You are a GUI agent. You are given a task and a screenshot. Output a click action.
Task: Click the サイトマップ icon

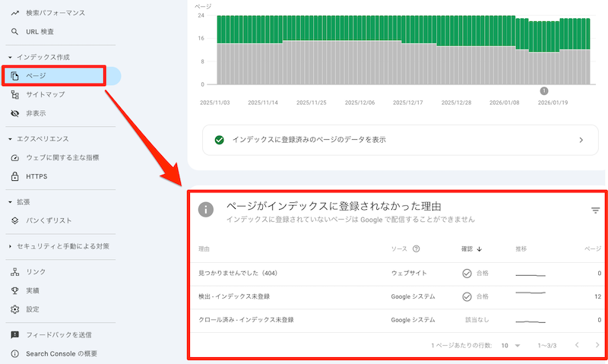tap(15, 94)
